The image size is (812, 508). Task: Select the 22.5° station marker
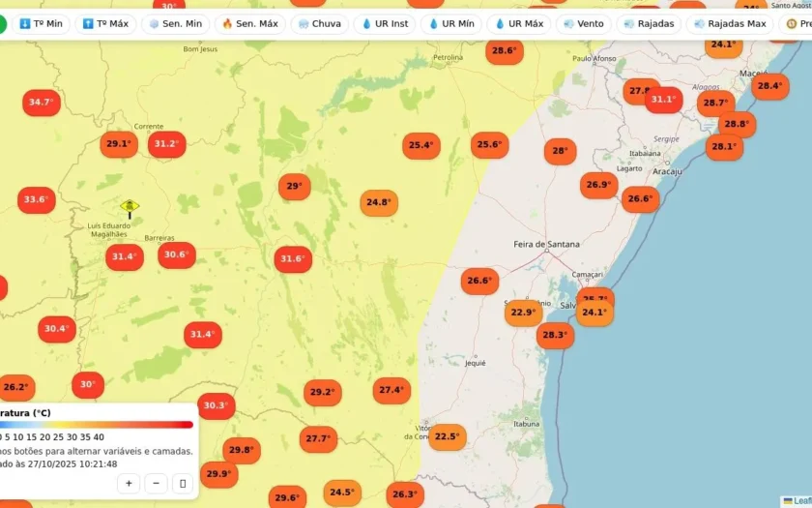pos(448,436)
